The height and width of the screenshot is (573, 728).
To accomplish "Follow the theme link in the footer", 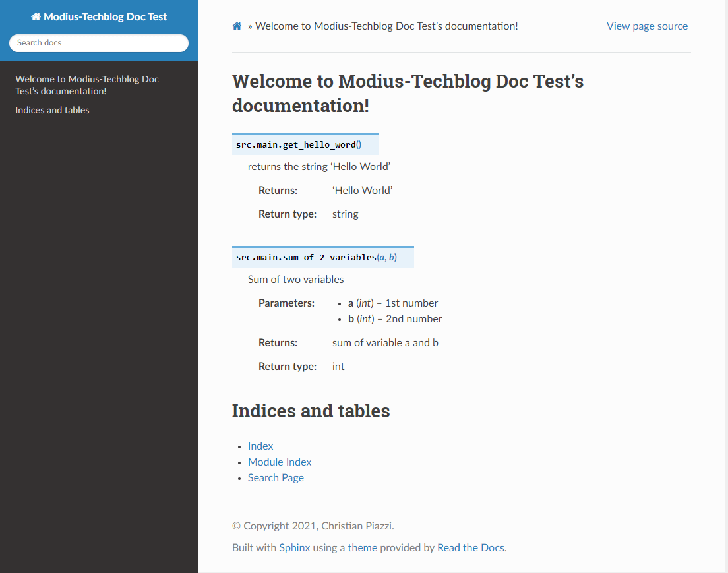I will tap(363, 547).
